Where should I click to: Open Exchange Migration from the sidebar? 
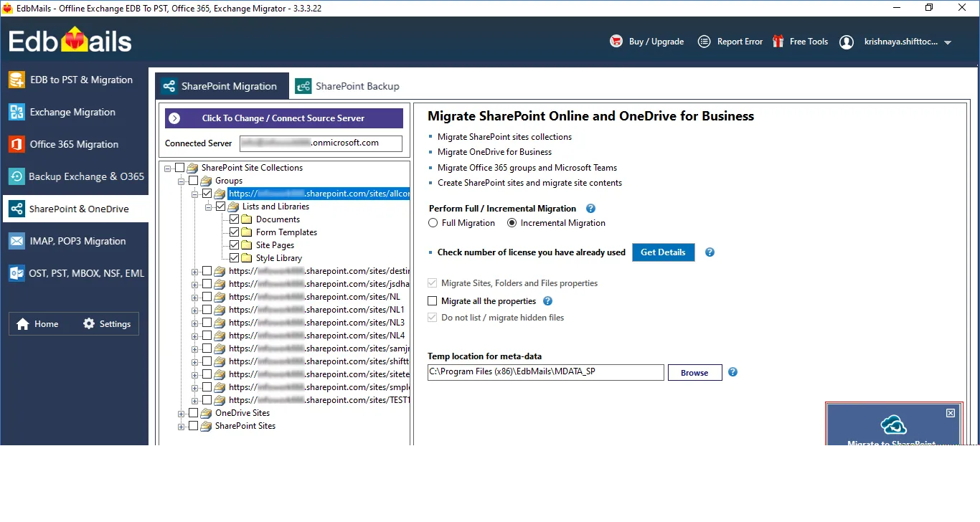75,112
